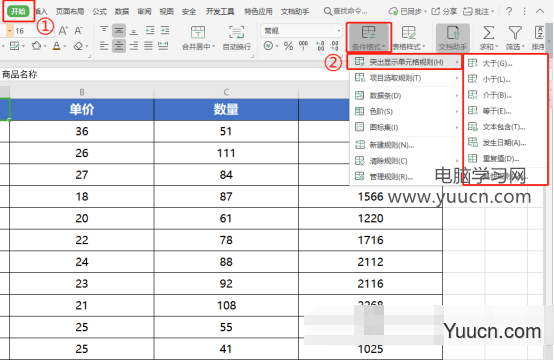Click the 文档助手 ribbon button
This screenshot has width=554, height=361.
[x=453, y=37]
